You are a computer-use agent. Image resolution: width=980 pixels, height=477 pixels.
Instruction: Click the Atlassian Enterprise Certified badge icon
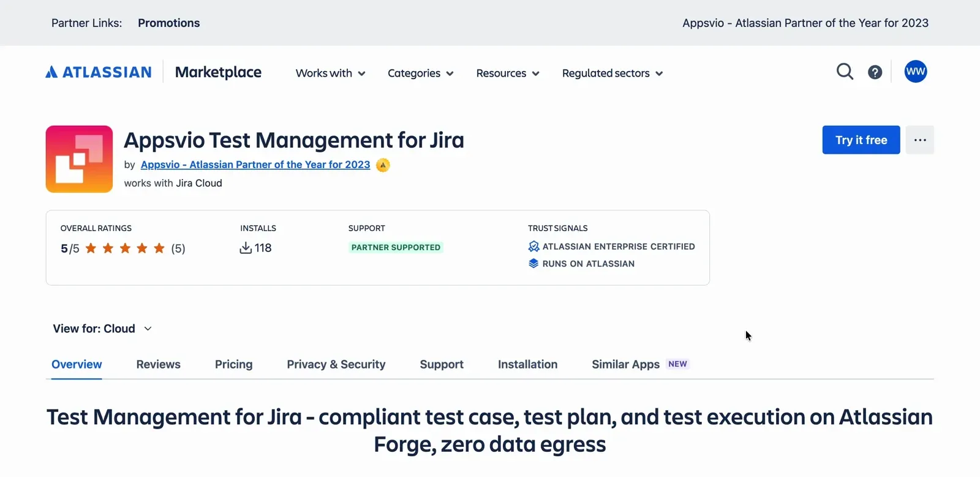(533, 246)
